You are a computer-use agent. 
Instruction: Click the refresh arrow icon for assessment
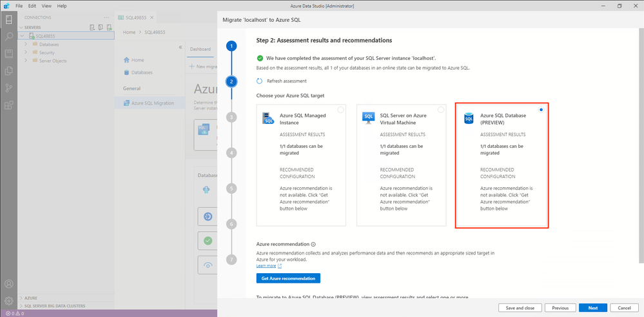[259, 81]
